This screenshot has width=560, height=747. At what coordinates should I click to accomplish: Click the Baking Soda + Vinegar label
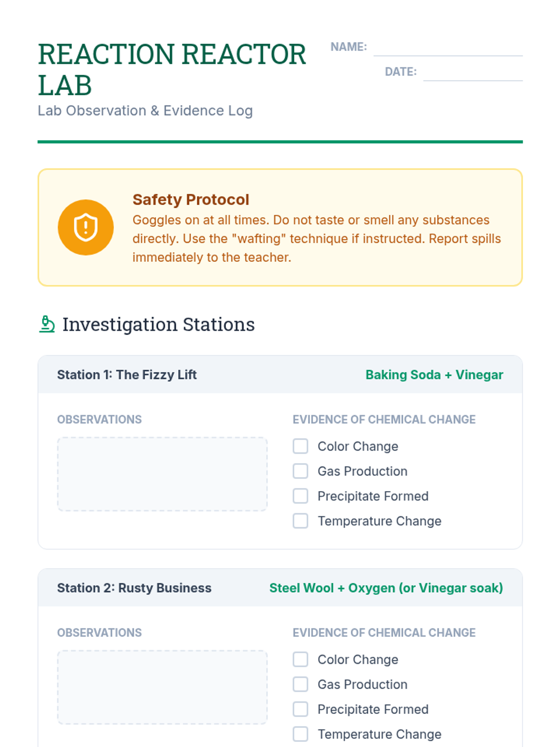point(434,375)
